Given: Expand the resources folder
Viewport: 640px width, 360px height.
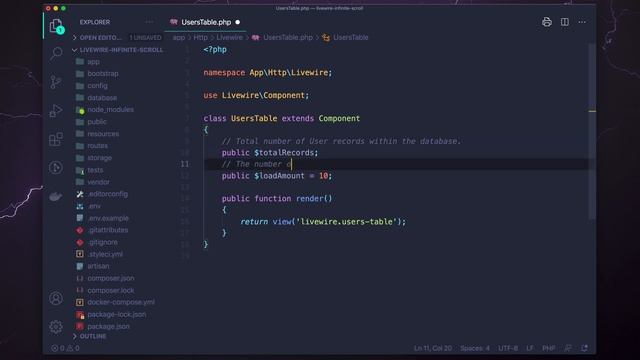Looking at the screenshot, I should coord(103,134).
